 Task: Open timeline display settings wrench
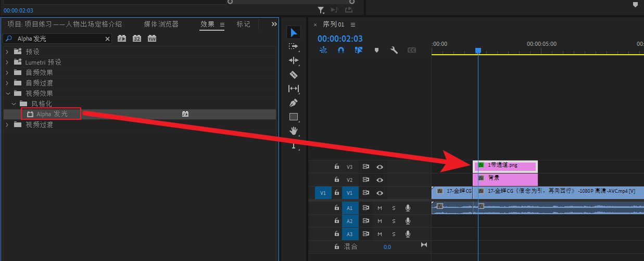394,51
